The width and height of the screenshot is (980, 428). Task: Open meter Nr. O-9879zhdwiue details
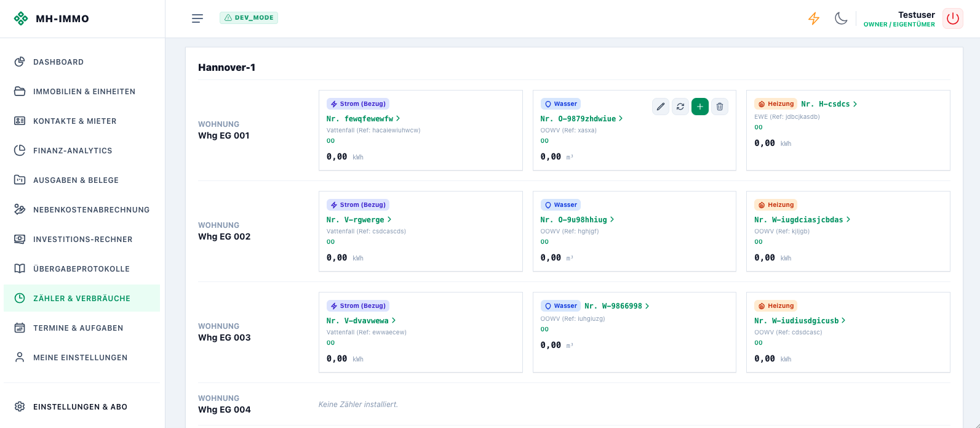click(x=581, y=118)
